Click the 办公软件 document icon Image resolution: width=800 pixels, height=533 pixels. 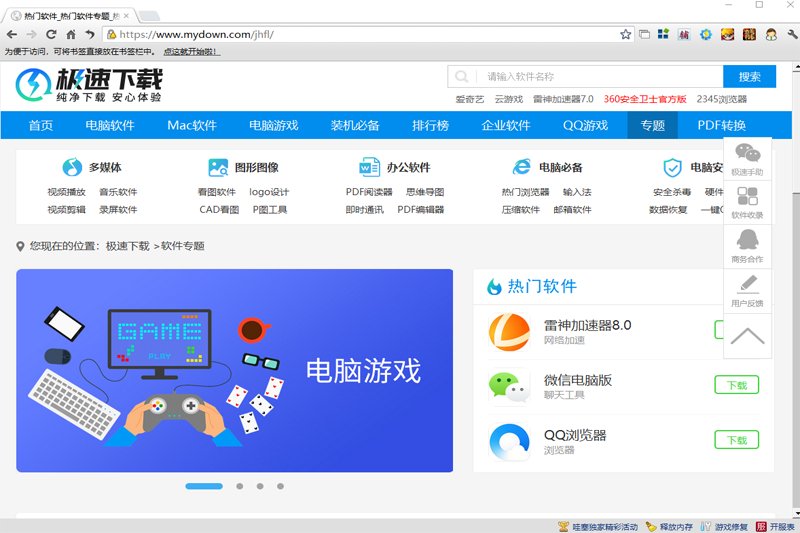[x=369, y=167]
